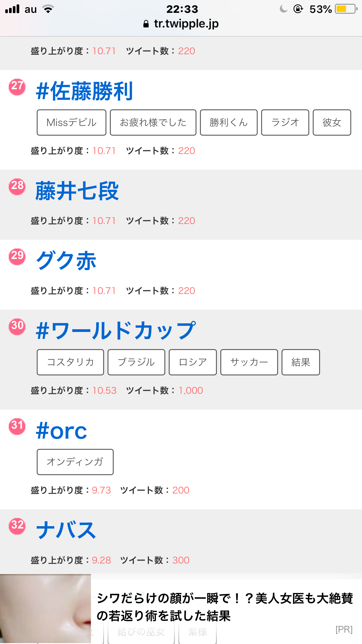Tap the Do Not Disturb moon icon
Screen dimensions: 362x644
(283, 9)
